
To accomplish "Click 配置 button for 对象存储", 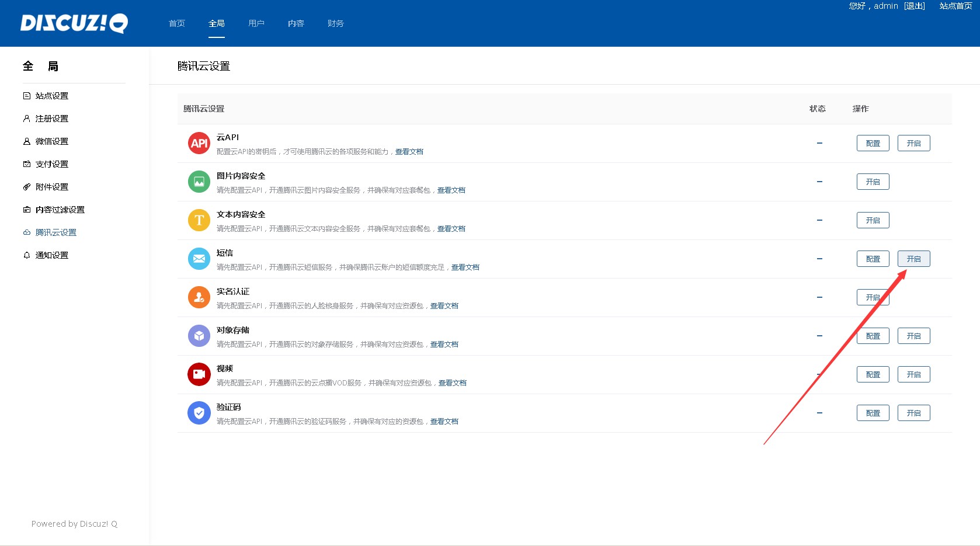I will (x=873, y=336).
